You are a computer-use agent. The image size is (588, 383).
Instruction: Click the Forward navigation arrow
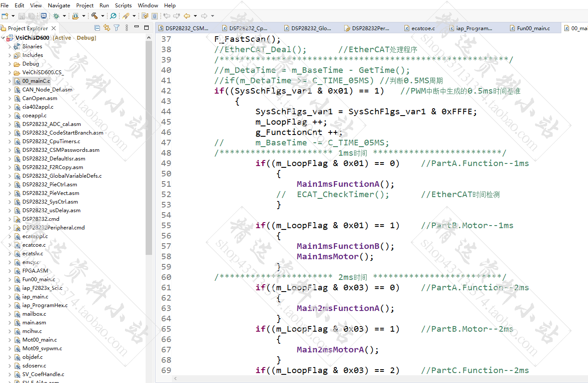coord(204,16)
